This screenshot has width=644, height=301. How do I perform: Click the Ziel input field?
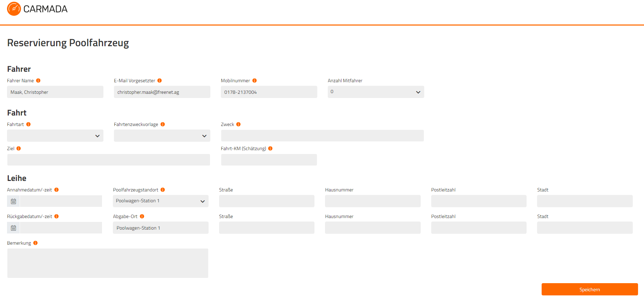tap(108, 160)
